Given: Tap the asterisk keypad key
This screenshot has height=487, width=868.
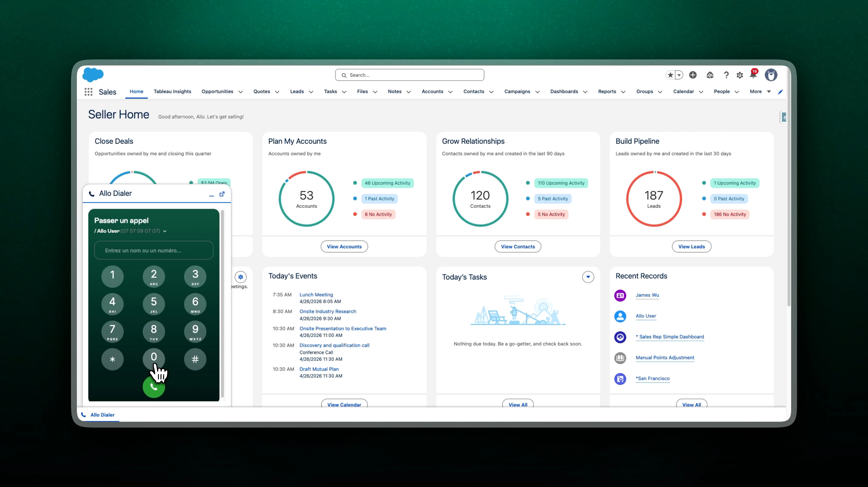Looking at the screenshot, I should (x=113, y=359).
